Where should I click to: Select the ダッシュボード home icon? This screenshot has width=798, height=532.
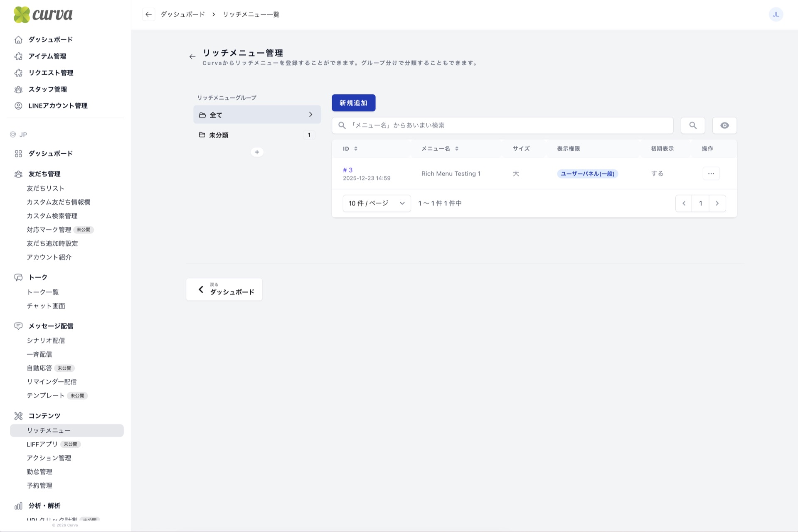pyautogui.click(x=18, y=39)
